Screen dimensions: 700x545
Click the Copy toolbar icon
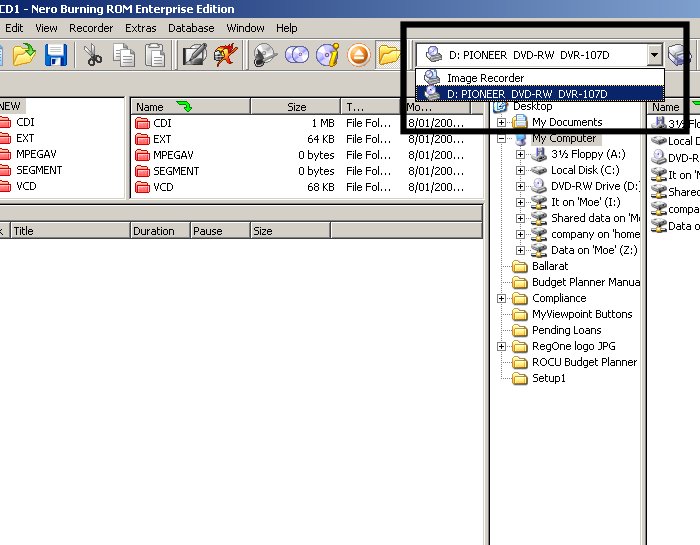click(x=124, y=55)
